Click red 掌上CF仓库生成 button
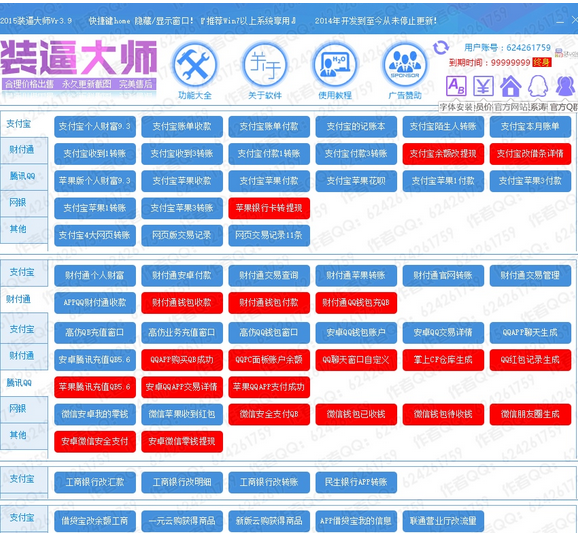Screen dimensions: 578x533 point(443,360)
